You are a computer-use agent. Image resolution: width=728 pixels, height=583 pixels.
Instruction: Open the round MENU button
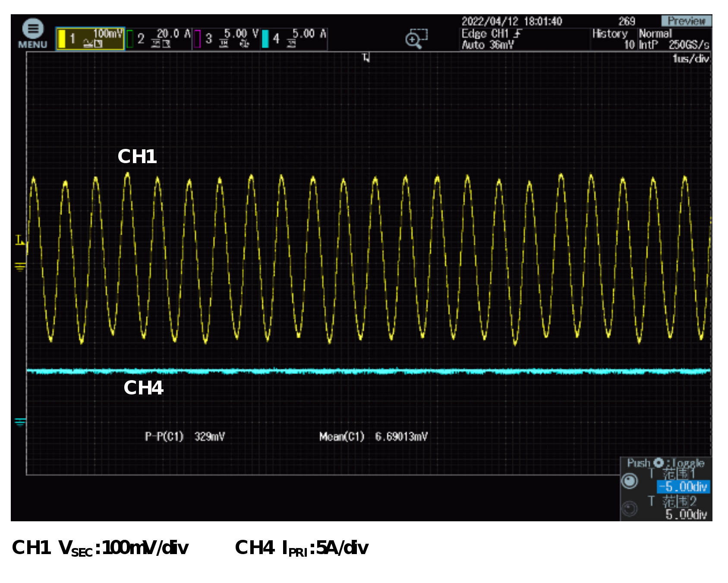coord(33,33)
